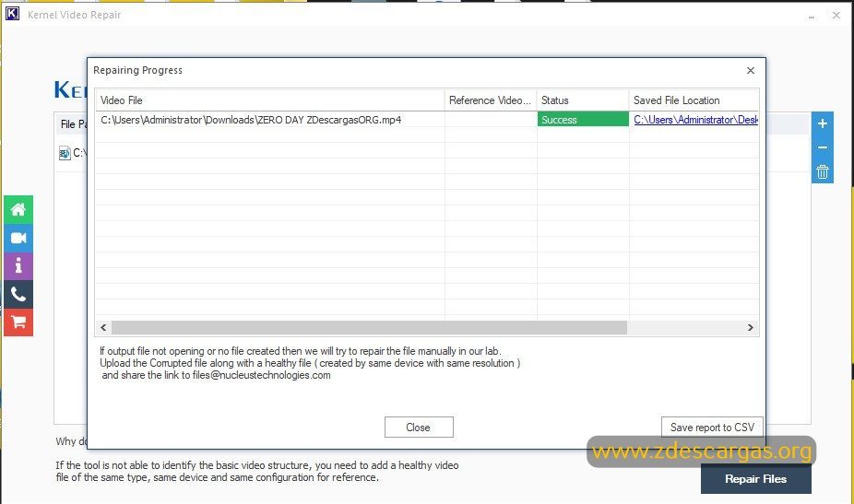The image size is (854, 504).
Task: Click the Saved File Location column header
Action: pyautogui.click(x=694, y=100)
